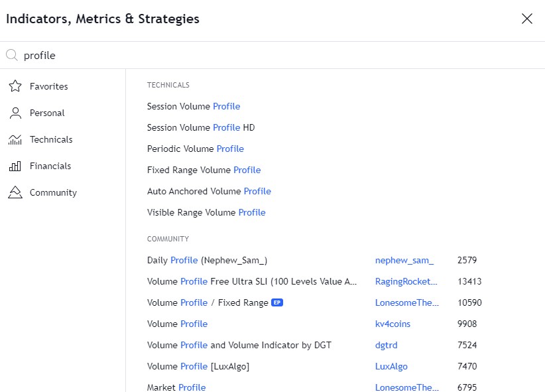The height and width of the screenshot is (392, 545).
Task: Click the 9908 count on kv4coins row
Action: (x=467, y=324)
